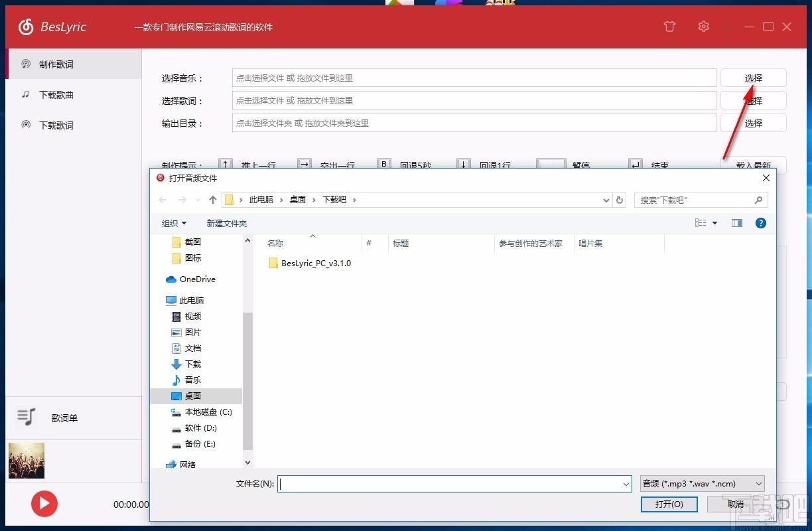The image size is (812, 531).
Task: Open BesLyric settings gear icon
Action: pos(704,27)
